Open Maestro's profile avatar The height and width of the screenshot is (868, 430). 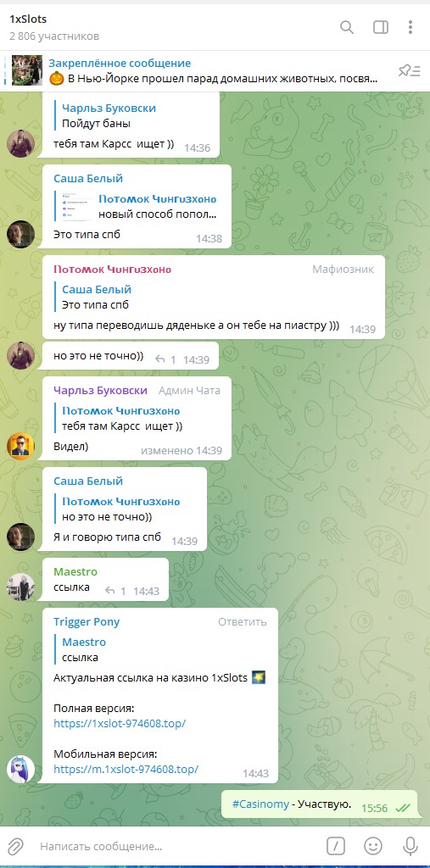[20, 587]
